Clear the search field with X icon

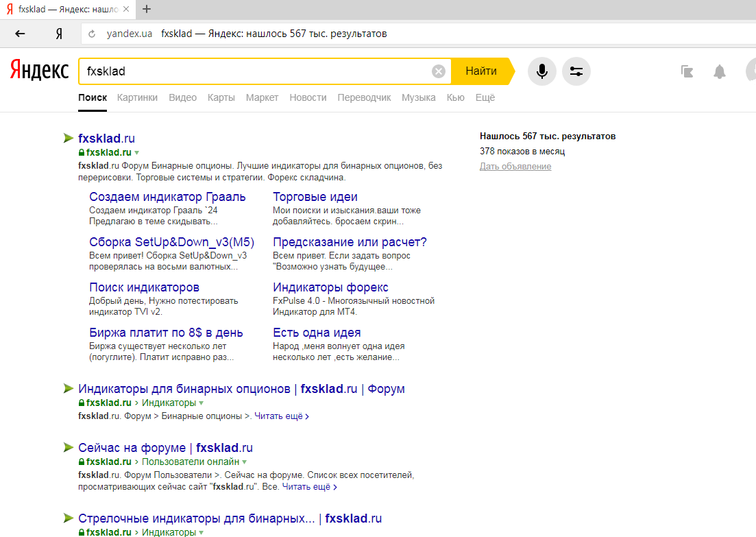(438, 71)
